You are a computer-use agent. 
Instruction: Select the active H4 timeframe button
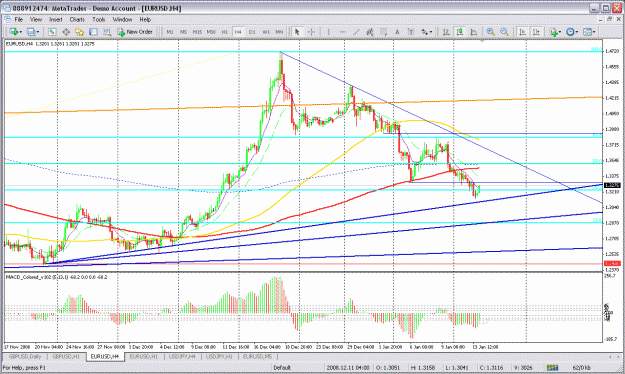click(x=238, y=32)
